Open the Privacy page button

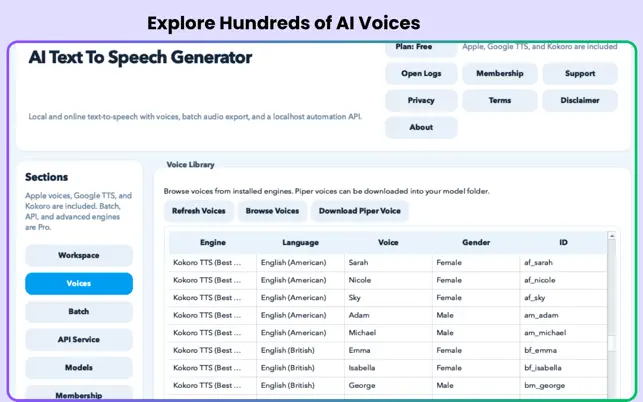(x=421, y=100)
